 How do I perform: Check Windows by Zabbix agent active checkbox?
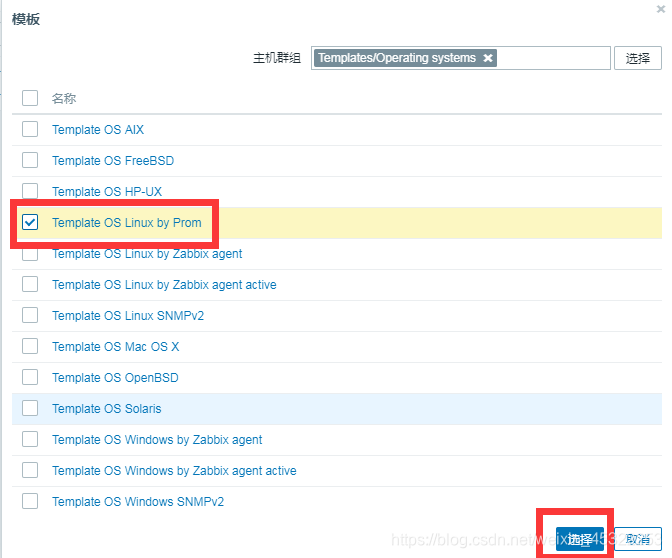point(30,470)
